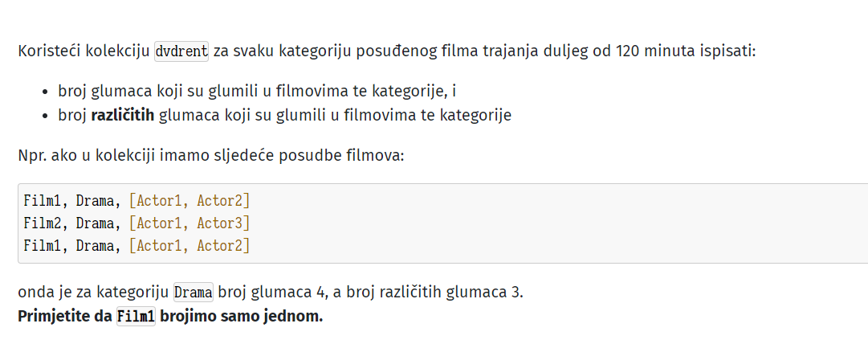Click the bold word različitih
This screenshot has height=344, width=868.
[123, 115]
